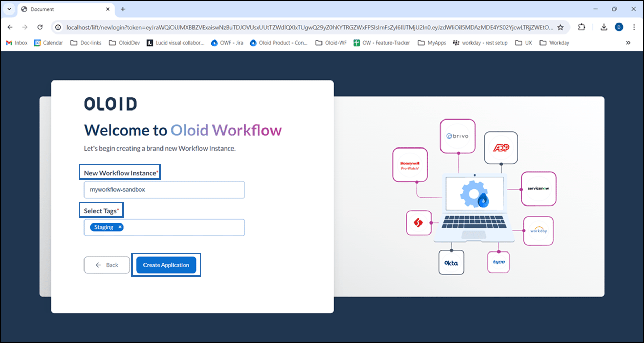Click the browser back arrow
This screenshot has height=343, width=644.
[x=10, y=27]
